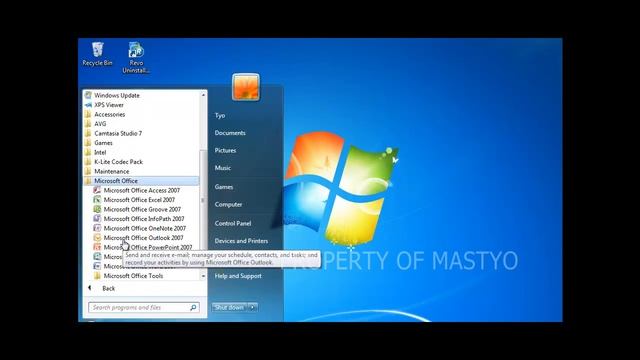Screen dimensions: 640x360
Task: Click the programs list scrollbar thumb
Action: tap(203, 200)
